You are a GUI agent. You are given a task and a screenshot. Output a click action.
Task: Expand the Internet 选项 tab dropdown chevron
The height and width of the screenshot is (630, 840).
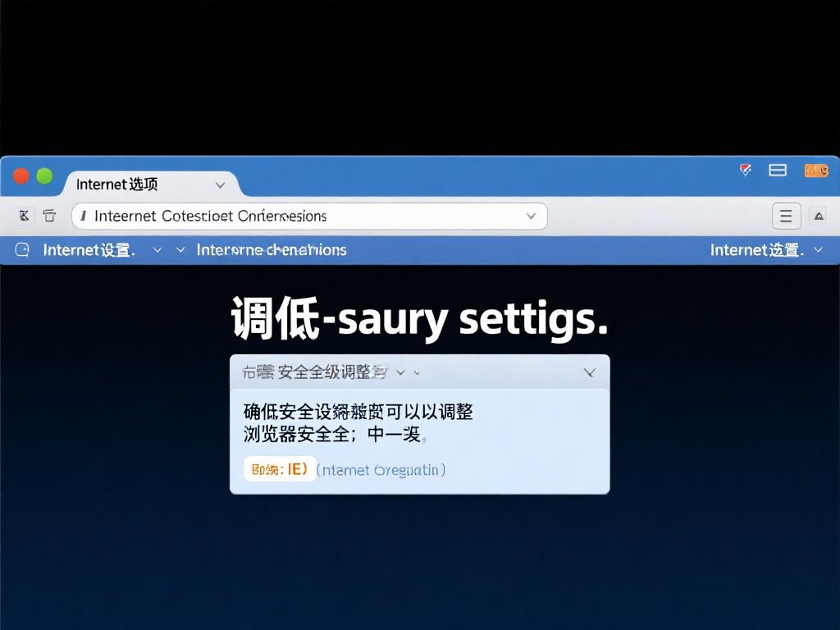pyautogui.click(x=220, y=185)
